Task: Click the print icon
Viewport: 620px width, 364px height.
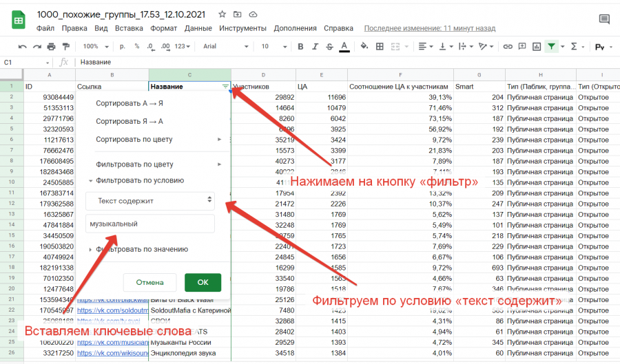Action: click(x=51, y=47)
